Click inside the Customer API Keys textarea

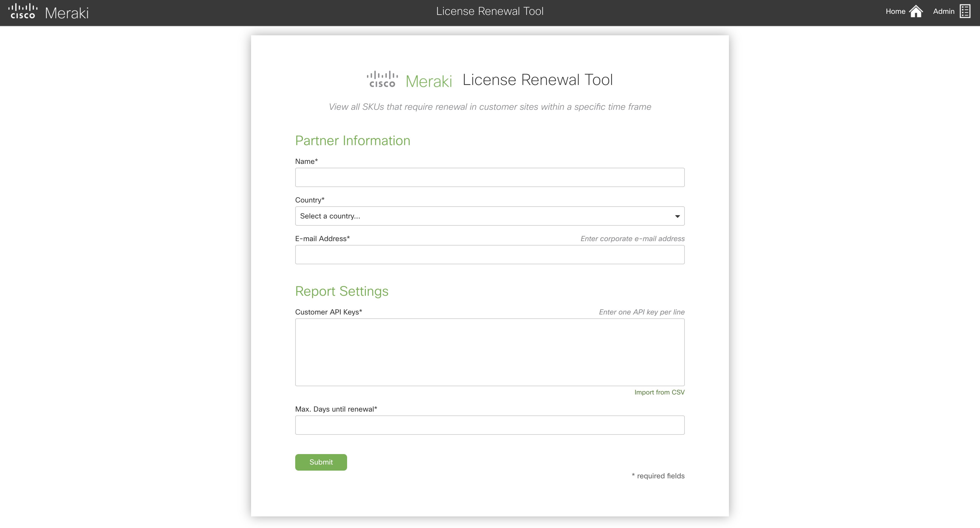(x=489, y=352)
